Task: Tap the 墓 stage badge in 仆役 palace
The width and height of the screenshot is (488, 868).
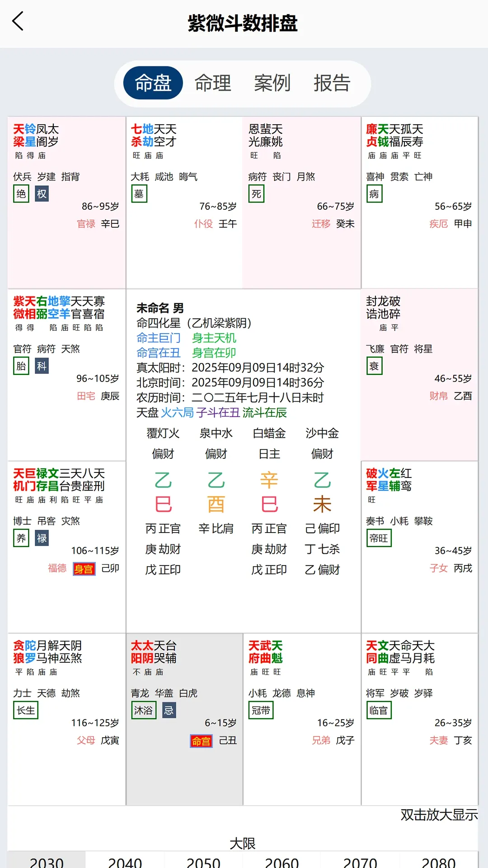Action: pos(139,194)
